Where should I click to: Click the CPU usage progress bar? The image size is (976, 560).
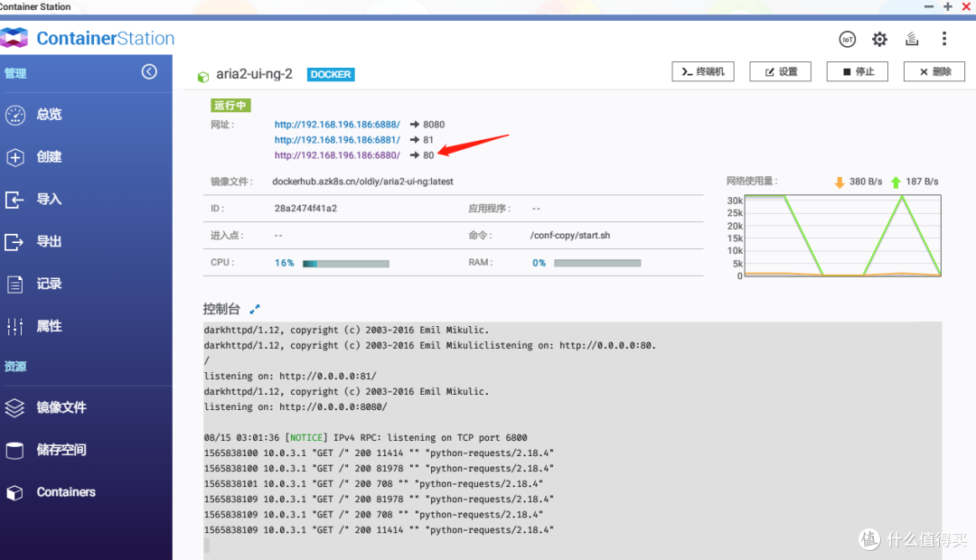tap(345, 264)
